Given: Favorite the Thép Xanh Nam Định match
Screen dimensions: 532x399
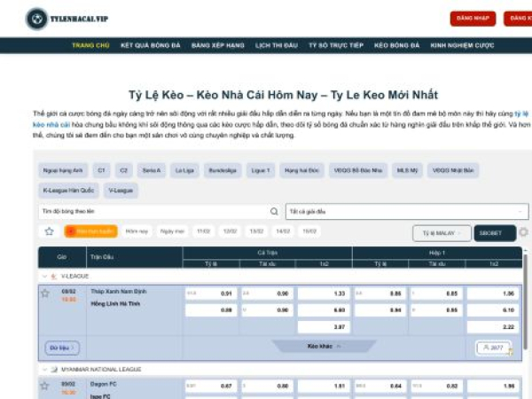Looking at the screenshot, I should pyautogui.click(x=45, y=293).
